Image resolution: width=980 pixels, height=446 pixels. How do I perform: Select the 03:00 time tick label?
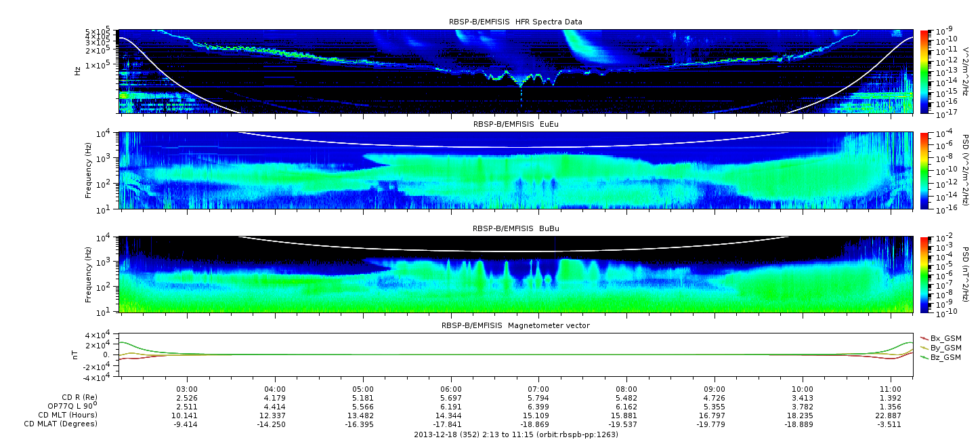tap(187, 389)
